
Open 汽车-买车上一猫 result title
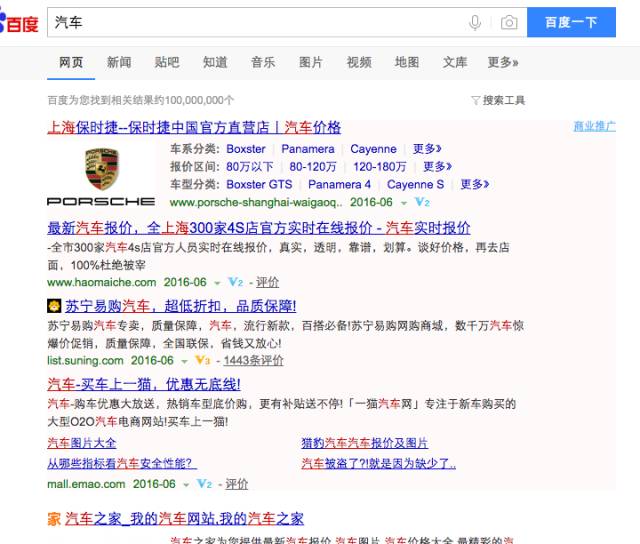(x=144, y=384)
